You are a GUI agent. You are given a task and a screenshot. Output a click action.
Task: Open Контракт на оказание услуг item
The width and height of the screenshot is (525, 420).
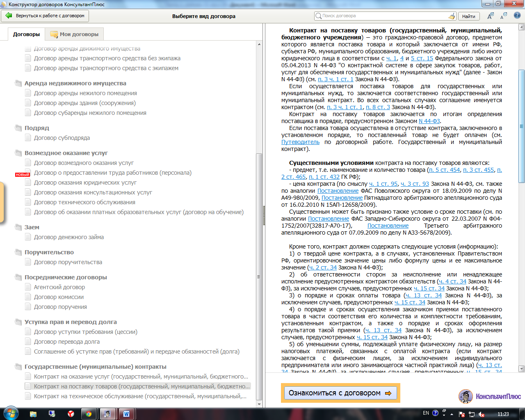pyautogui.click(x=141, y=377)
